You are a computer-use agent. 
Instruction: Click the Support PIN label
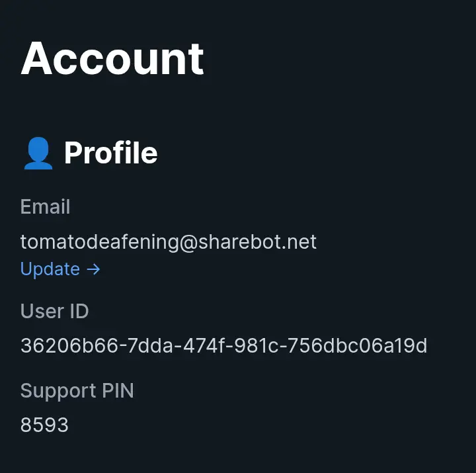coord(77,391)
